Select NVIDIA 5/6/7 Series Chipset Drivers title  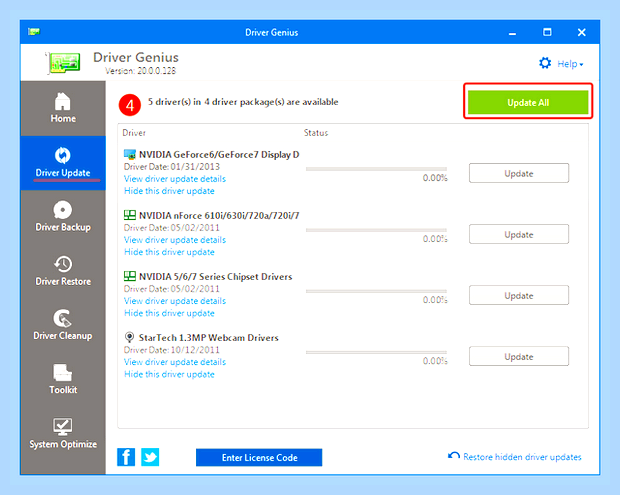(215, 276)
